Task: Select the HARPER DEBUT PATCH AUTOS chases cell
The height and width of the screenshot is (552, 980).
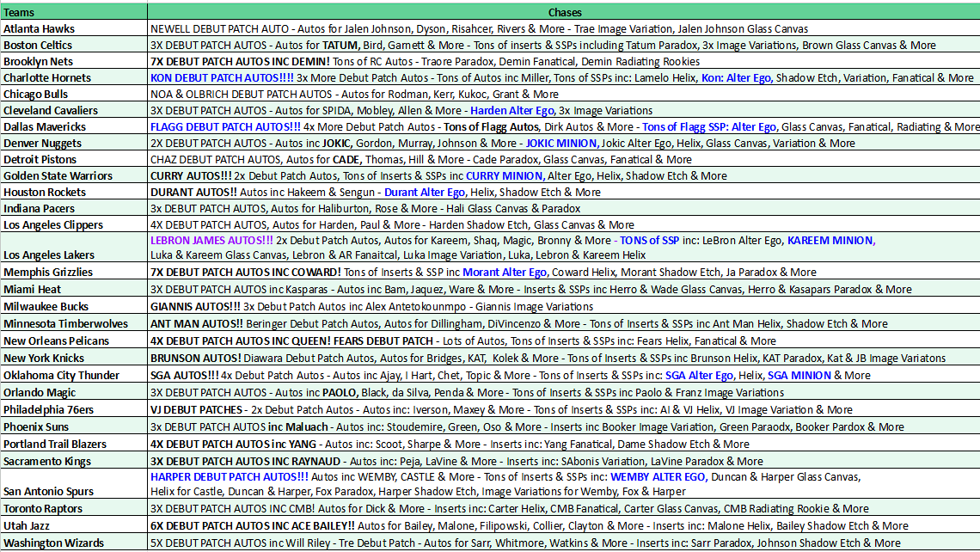Action: [564, 484]
